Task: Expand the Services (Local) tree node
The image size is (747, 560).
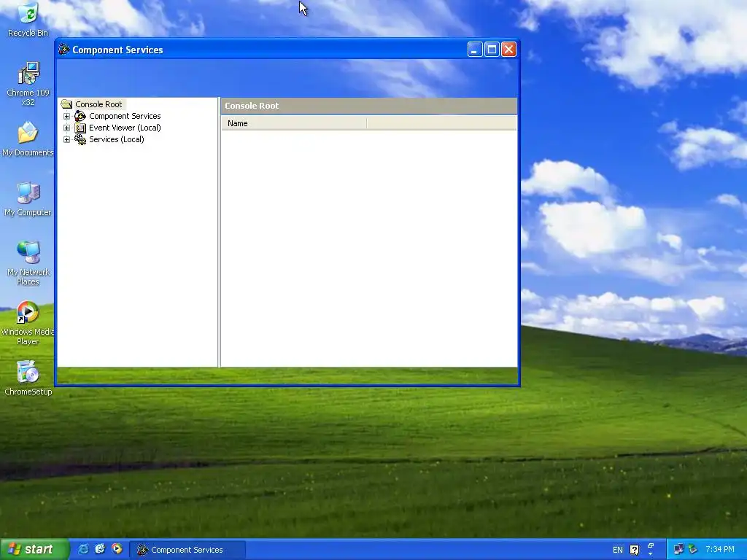Action: pos(66,139)
